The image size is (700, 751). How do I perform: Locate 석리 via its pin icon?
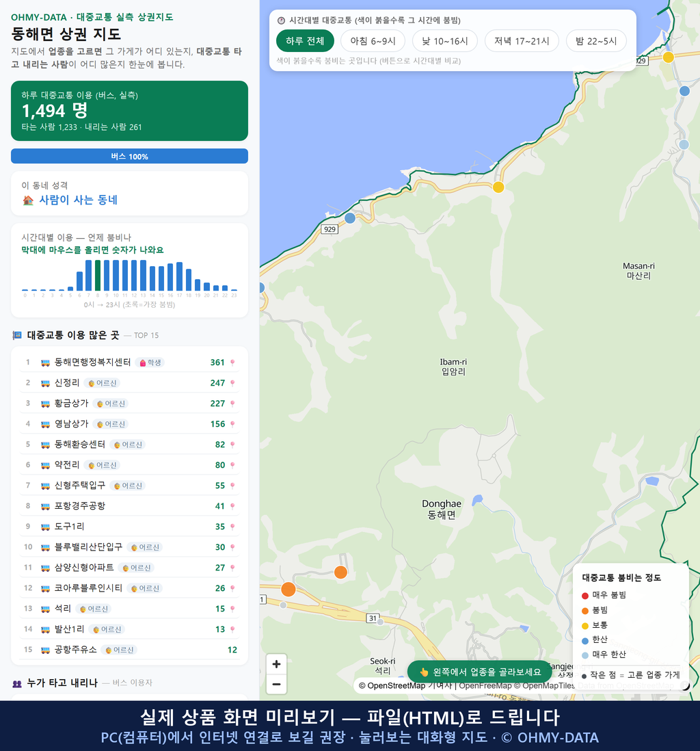click(x=232, y=609)
